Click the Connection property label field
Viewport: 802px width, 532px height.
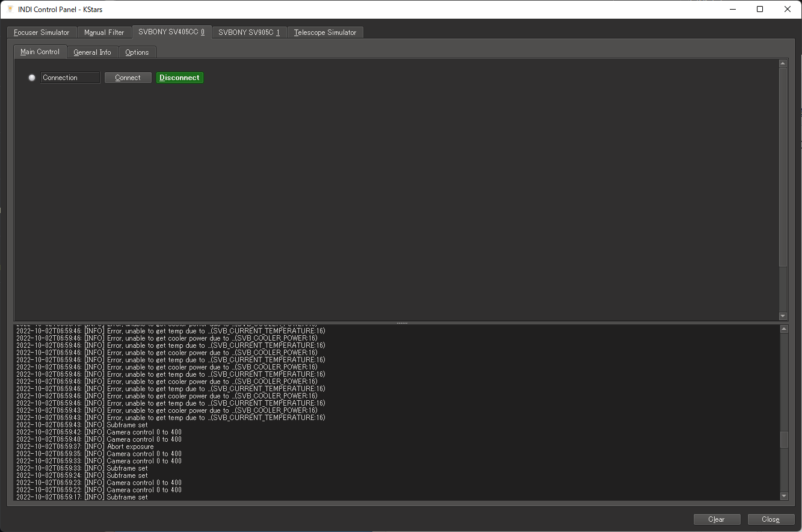[x=70, y=77]
